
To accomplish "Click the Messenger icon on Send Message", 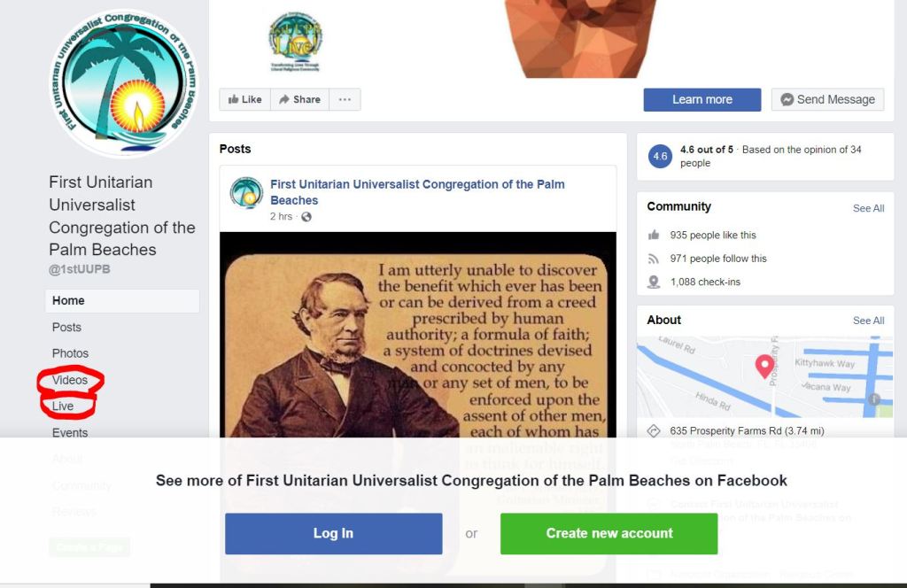I will [787, 99].
